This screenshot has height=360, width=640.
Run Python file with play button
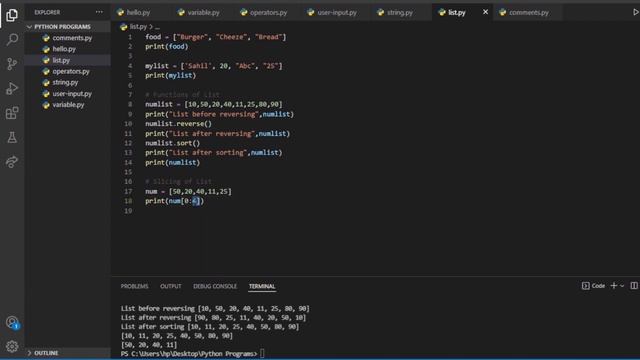635,12
